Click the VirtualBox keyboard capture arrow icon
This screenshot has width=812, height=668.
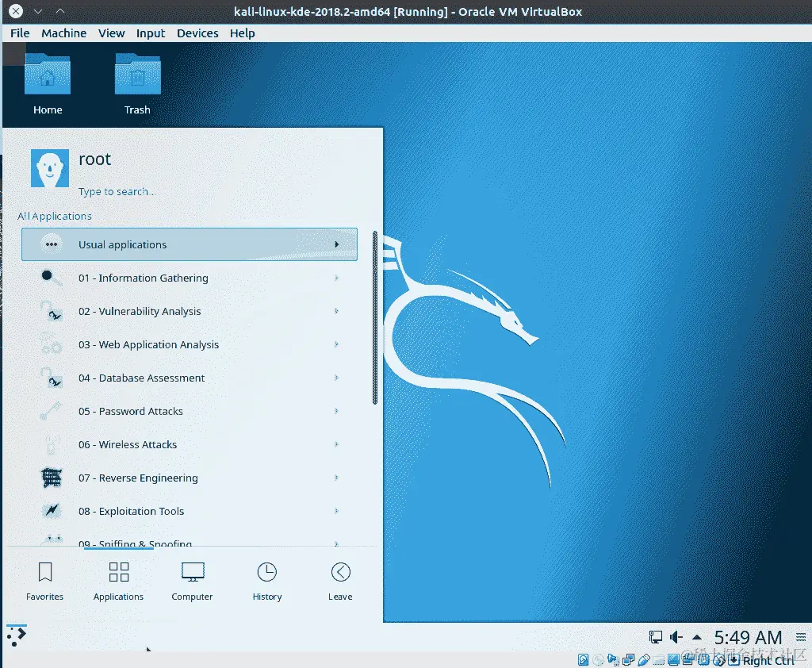coord(733,660)
